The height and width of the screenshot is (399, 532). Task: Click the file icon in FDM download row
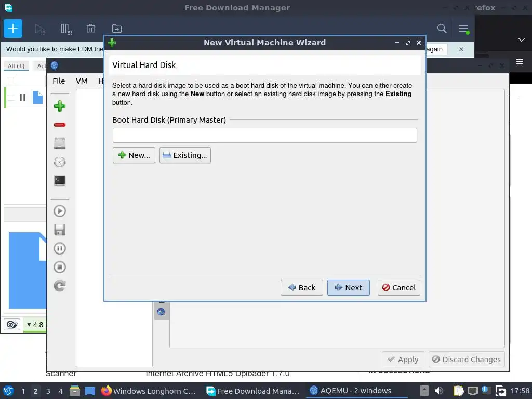point(37,97)
